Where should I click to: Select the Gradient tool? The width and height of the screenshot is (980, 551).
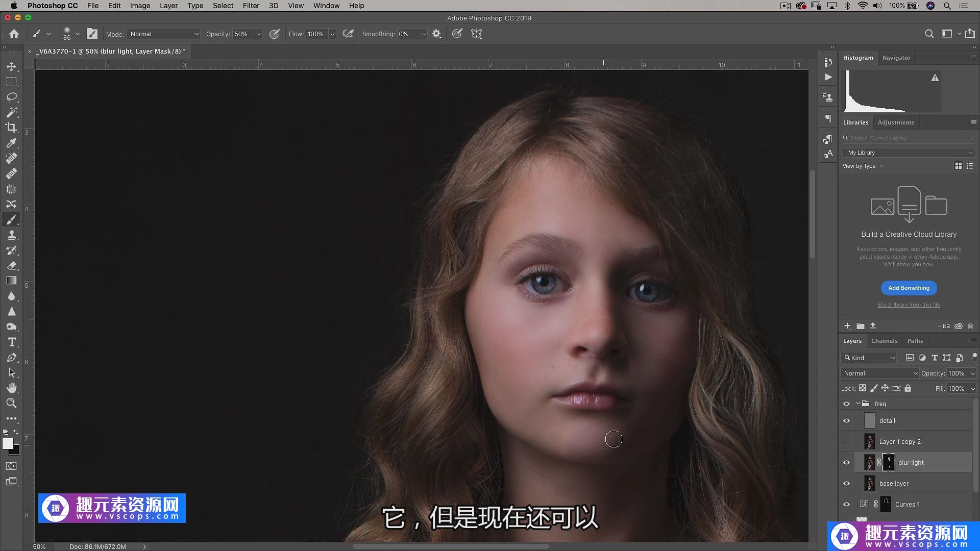tap(11, 281)
